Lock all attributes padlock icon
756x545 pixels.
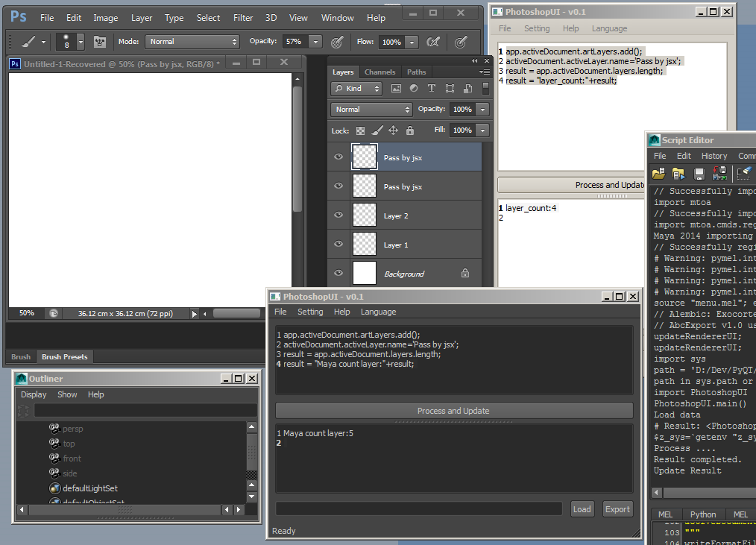point(410,130)
